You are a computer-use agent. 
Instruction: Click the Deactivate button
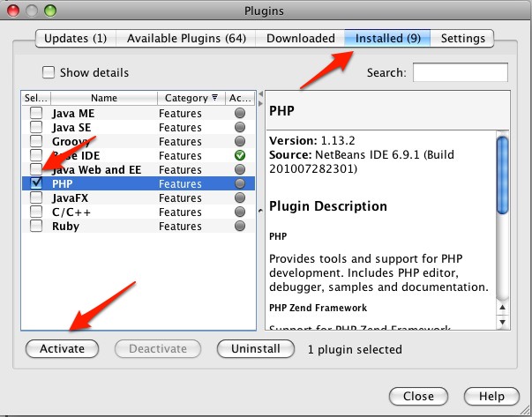point(158,348)
